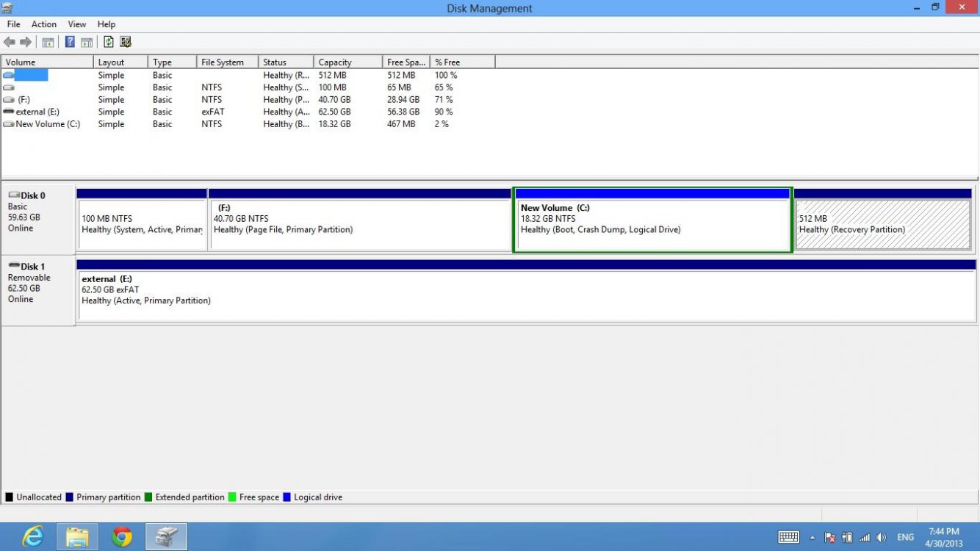
Task: Click the Disk Management taskbar icon
Action: [167, 537]
